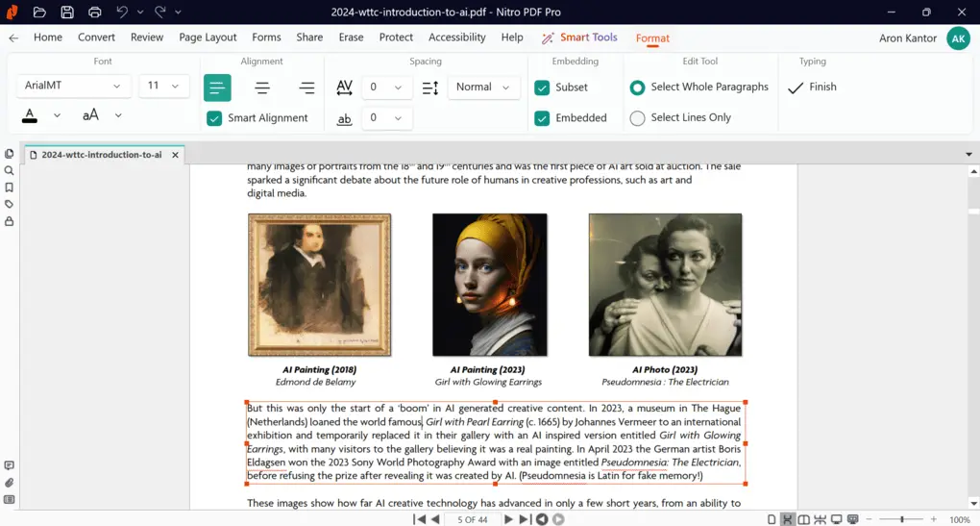Viewport: 980px width, 526px height.
Task: Redo the last undone action
Action: (160, 12)
